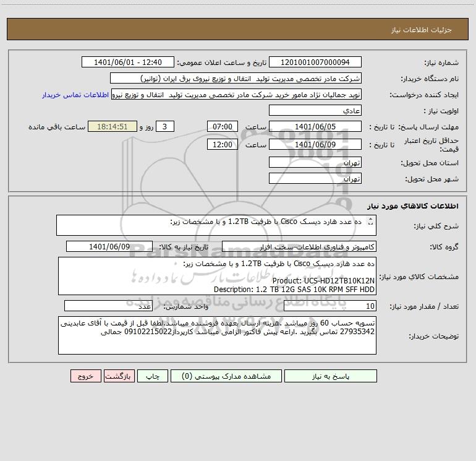This screenshot has width=476, height=461.
Task: Click the مشخصات کالای مورد نیاز text area
Action: point(217,276)
